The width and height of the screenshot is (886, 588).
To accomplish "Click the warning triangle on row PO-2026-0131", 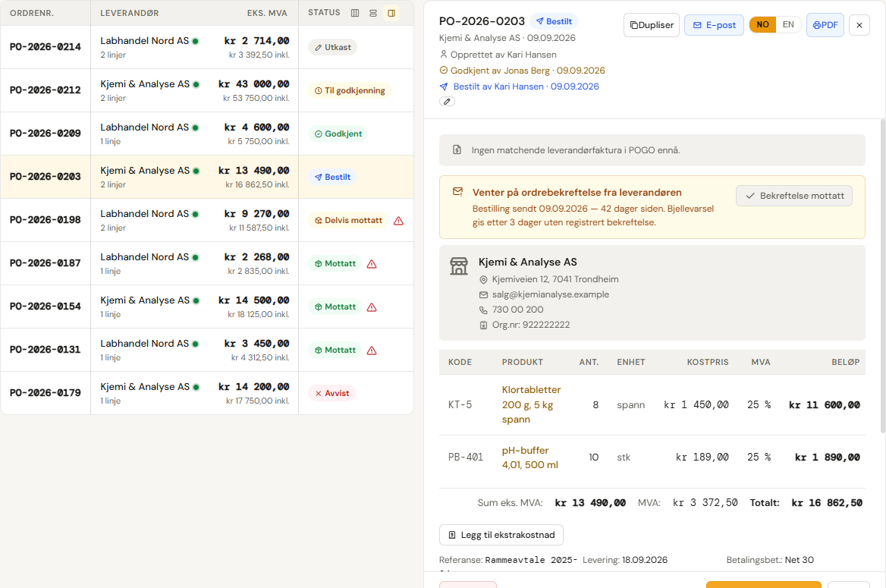I will click(x=372, y=351).
